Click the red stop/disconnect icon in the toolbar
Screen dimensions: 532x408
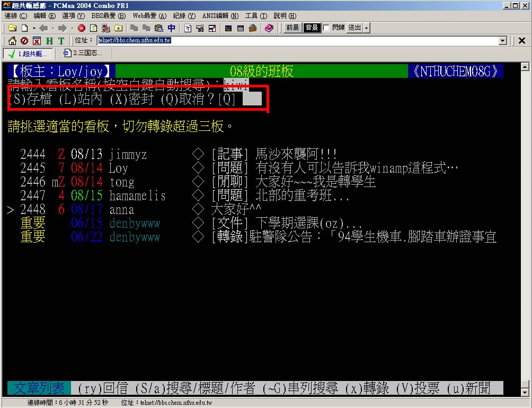(82, 28)
